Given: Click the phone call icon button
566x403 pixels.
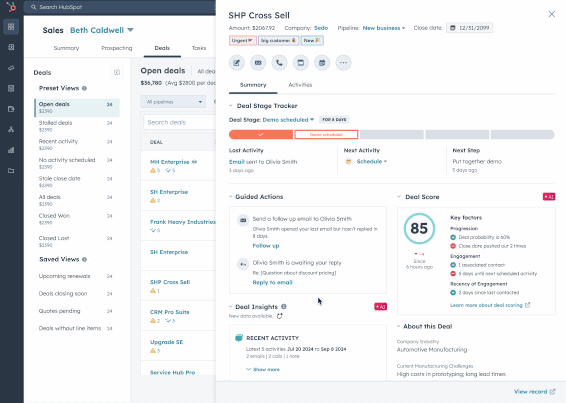Looking at the screenshot, I should coord(279,63).
